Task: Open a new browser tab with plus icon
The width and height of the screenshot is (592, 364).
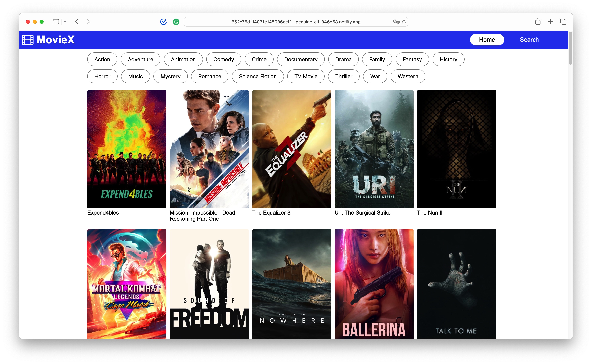Action: click(550, 21)
